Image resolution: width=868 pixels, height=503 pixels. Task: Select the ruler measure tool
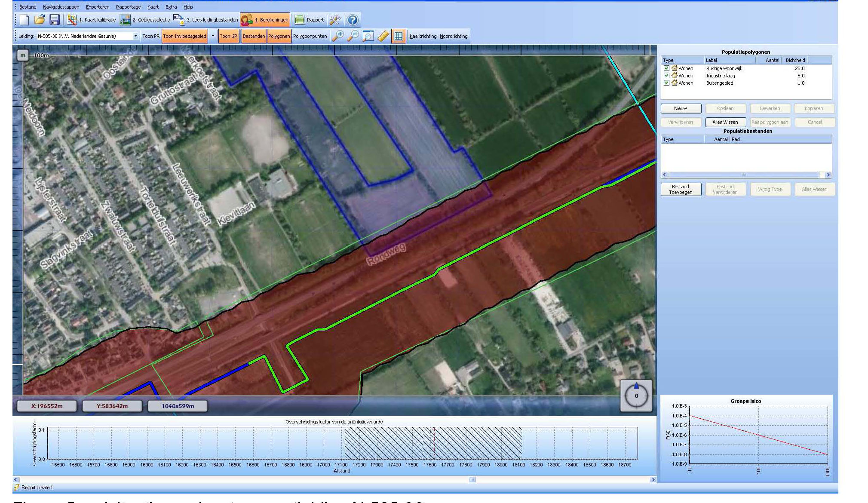(383, 36)
